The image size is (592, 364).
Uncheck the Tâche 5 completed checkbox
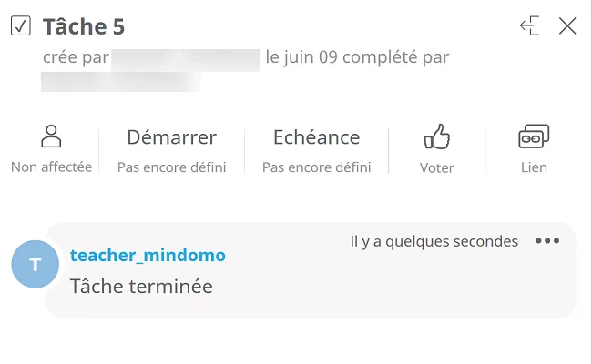coord(21,26)
